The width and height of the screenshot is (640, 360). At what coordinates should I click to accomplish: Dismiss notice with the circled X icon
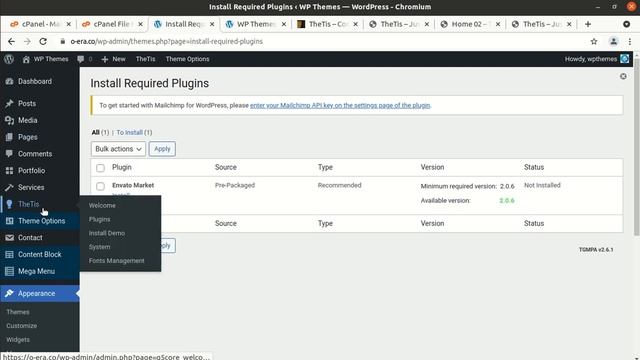tap(623, 76)
